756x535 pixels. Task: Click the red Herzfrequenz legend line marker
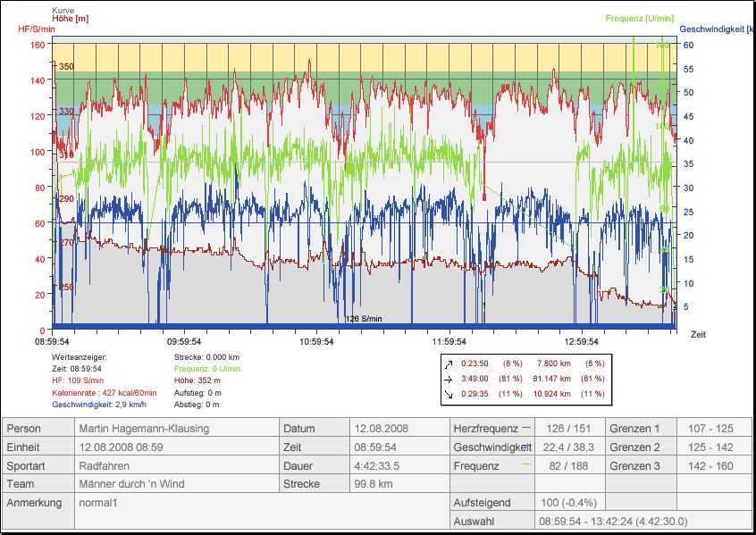click(x=525, y=428)
